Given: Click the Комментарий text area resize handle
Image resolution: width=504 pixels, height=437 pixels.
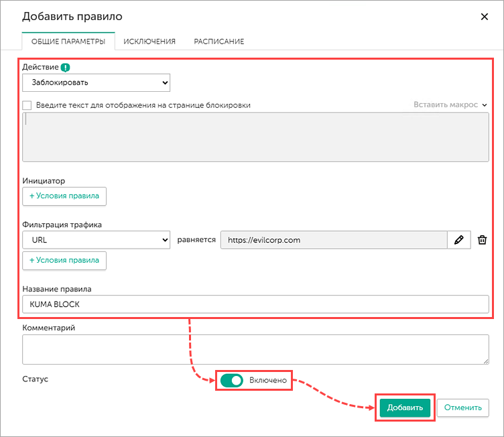Looking at the screenshot, I should pyautogui.click(x=486, y=361).
